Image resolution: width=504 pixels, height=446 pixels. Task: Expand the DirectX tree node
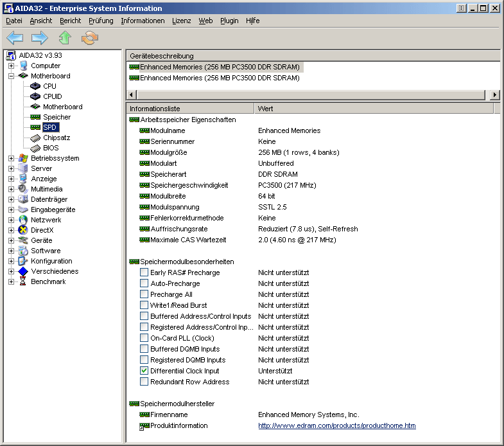tap(12, 231)
